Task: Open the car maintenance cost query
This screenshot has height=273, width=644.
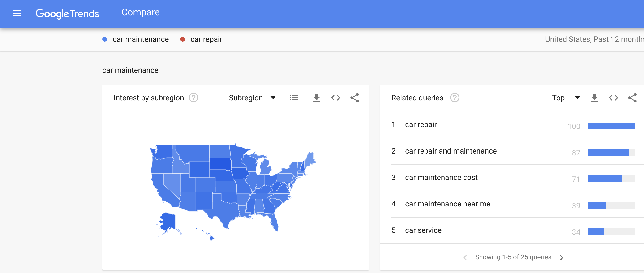Action: pos(441,177)
